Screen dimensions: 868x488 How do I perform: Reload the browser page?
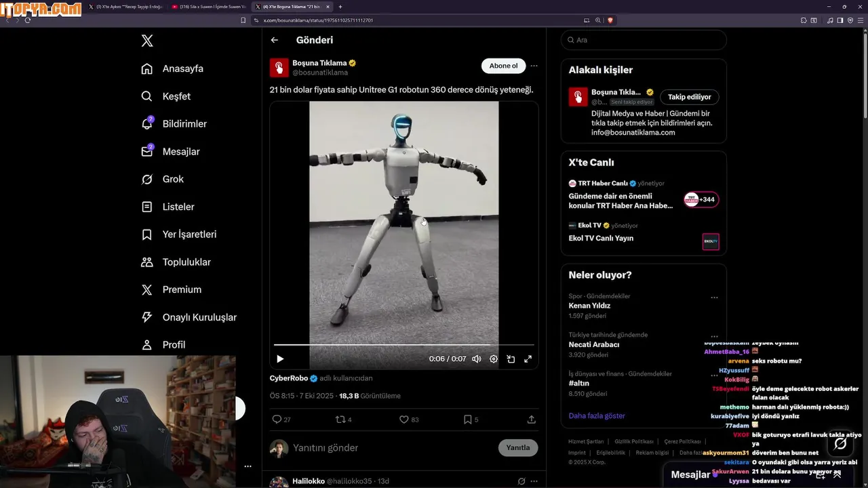click(28, 20)
